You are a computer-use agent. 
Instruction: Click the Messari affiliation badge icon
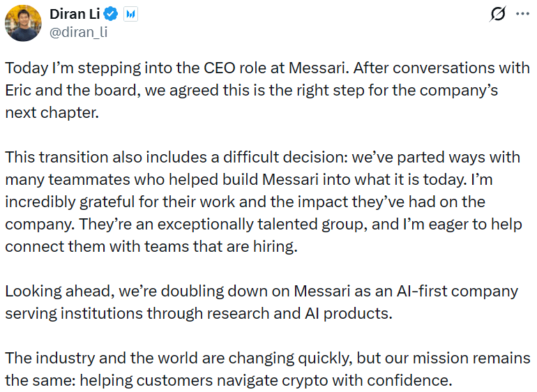(130, 15)
